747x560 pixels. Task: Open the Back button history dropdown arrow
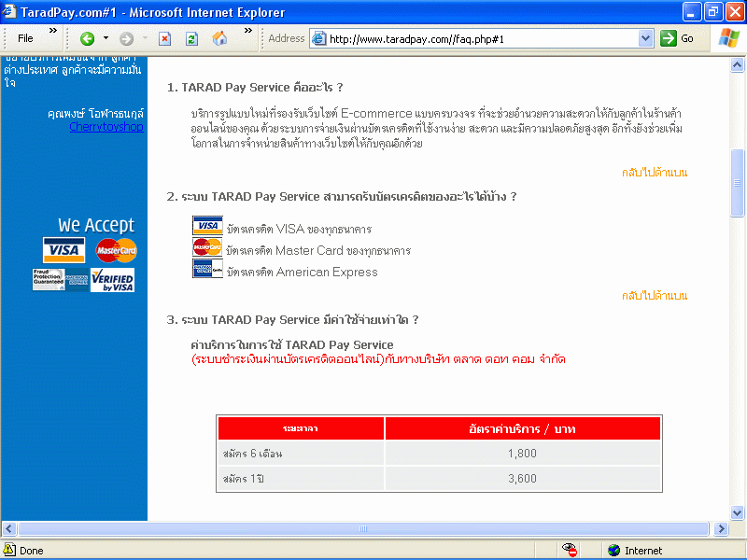106,38
